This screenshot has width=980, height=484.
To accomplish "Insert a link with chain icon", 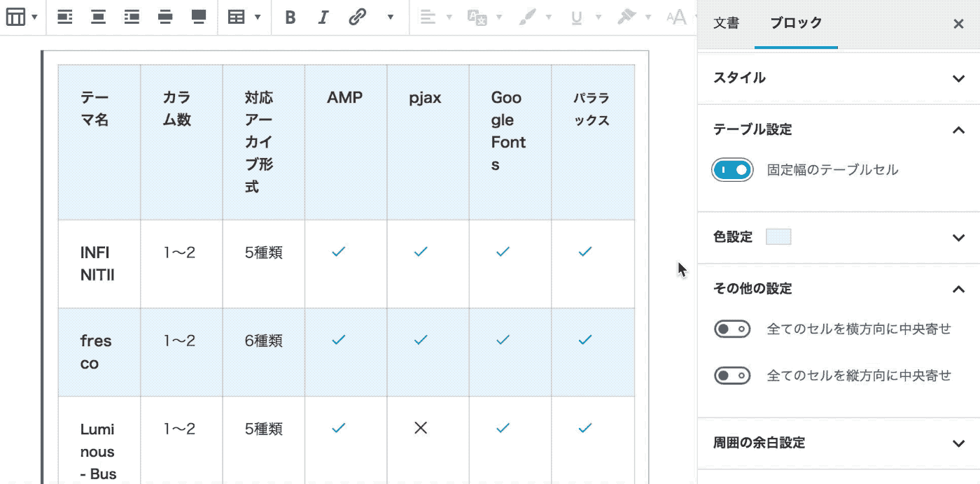I will pos(358,17).
